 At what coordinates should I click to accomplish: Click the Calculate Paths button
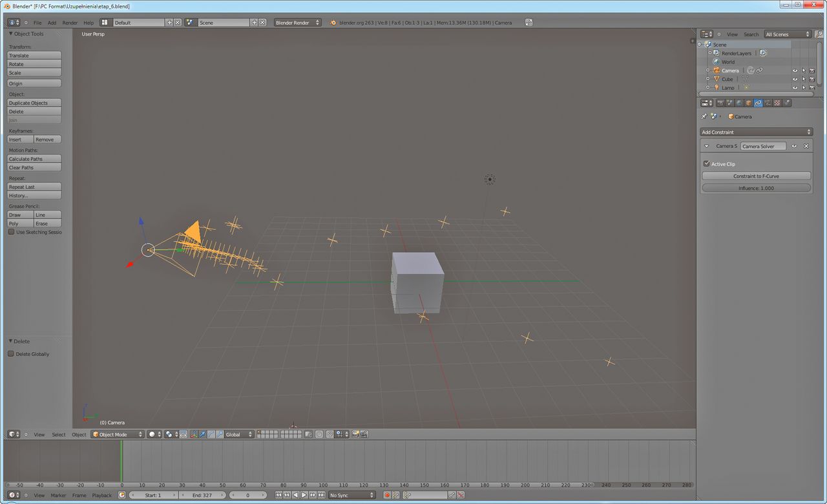tap(34, 158)
